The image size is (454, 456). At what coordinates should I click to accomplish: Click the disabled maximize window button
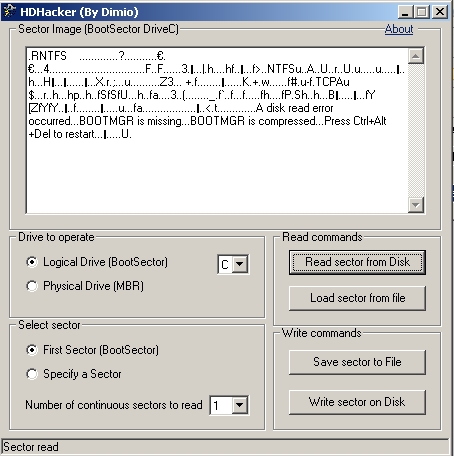click(421, 12)
